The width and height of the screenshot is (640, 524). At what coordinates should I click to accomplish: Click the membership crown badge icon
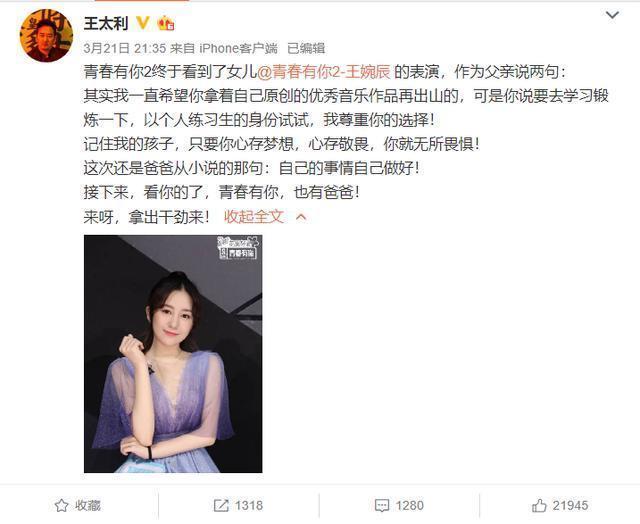click(x=166, y=23)
